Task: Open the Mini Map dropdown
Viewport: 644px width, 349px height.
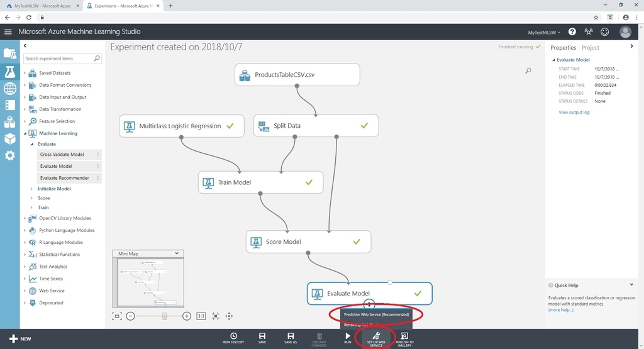Action: pos(177,253)
